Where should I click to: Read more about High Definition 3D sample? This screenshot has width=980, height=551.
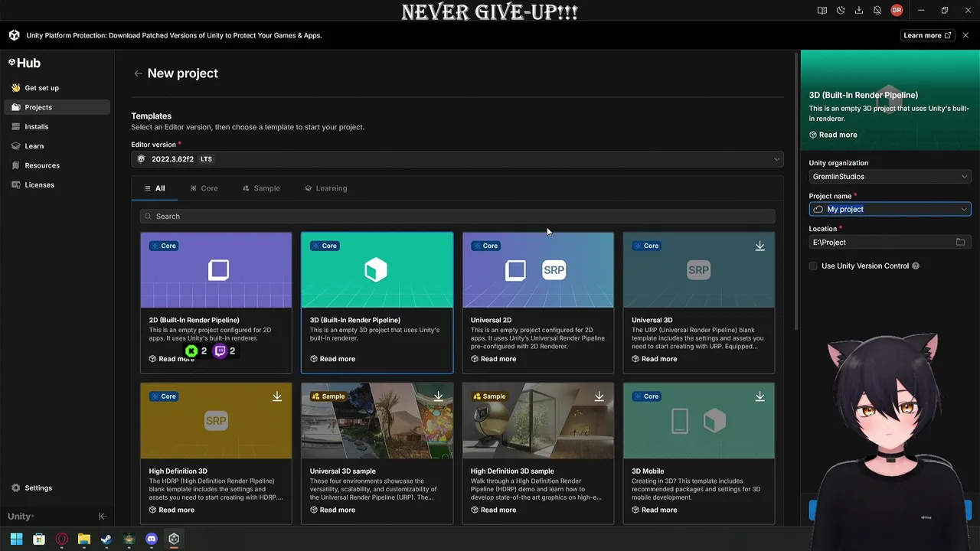click(x=493, y=510)
